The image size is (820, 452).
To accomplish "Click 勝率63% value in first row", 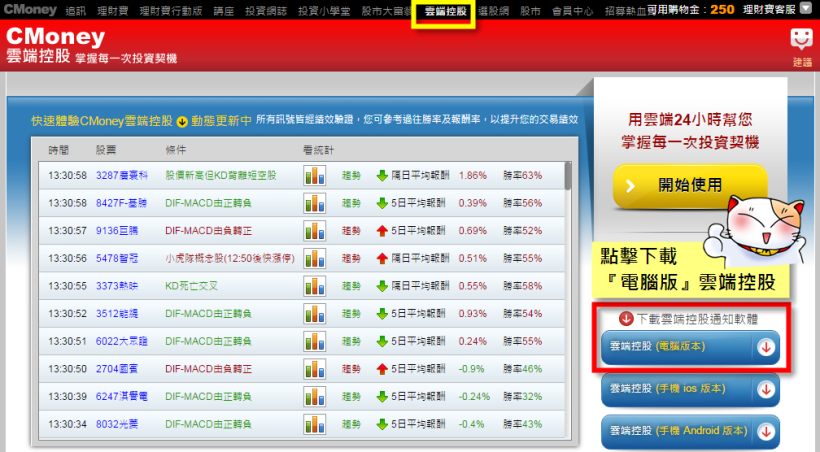I will 522,175.
